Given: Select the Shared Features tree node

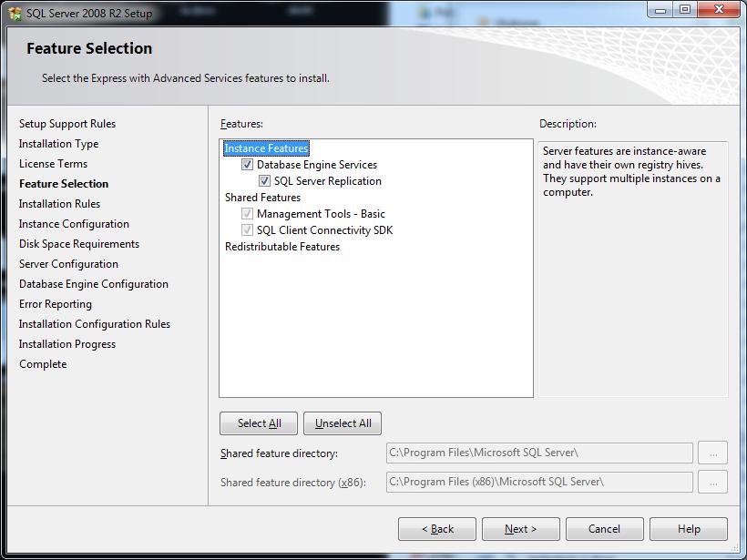Looking at the screenshot, I should click(263, 198).
